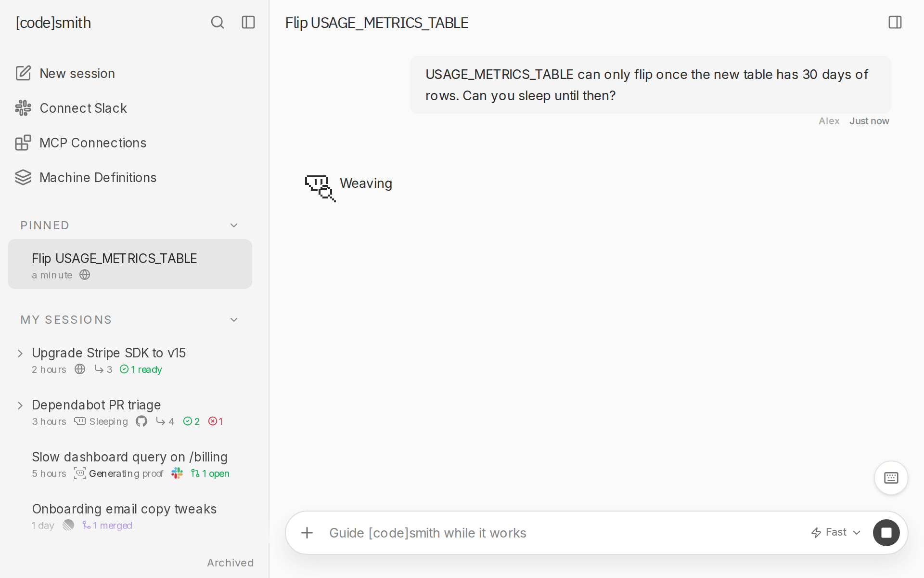The image size is (924, 578).
Task: Collapse the left sidebar panel icon
Action: coord(248,22)
